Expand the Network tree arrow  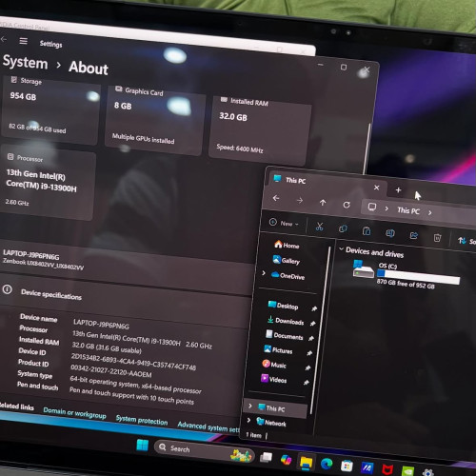click(x=248, y=420)
